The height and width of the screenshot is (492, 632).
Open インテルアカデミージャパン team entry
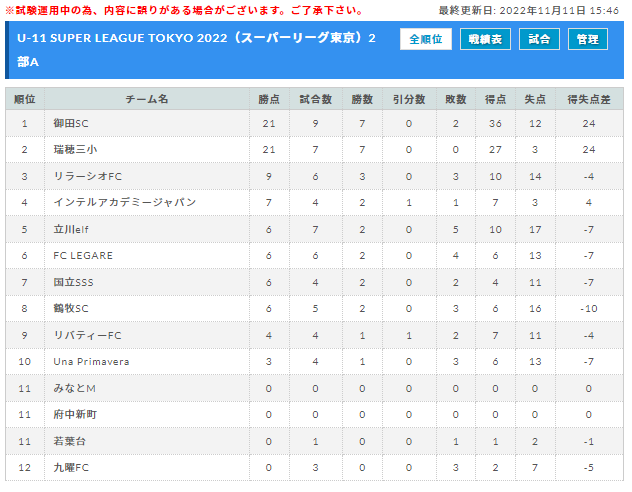point(125,202)
